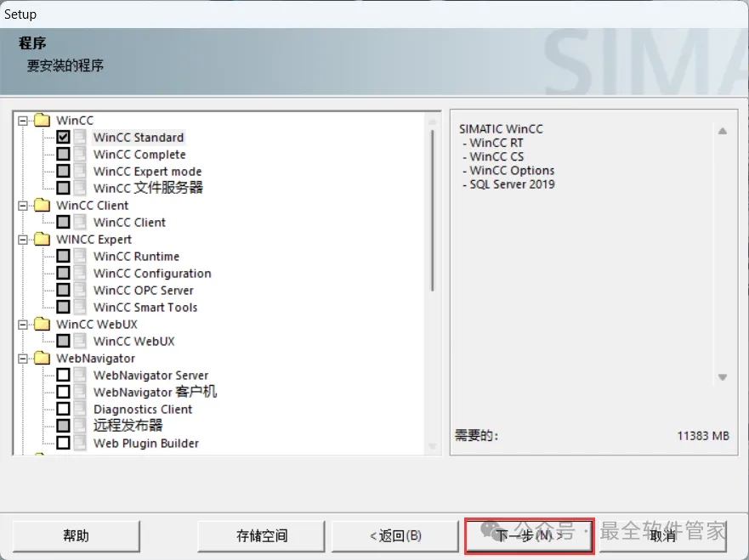Select the WinCC Complete tree label

tap(139, 155)
